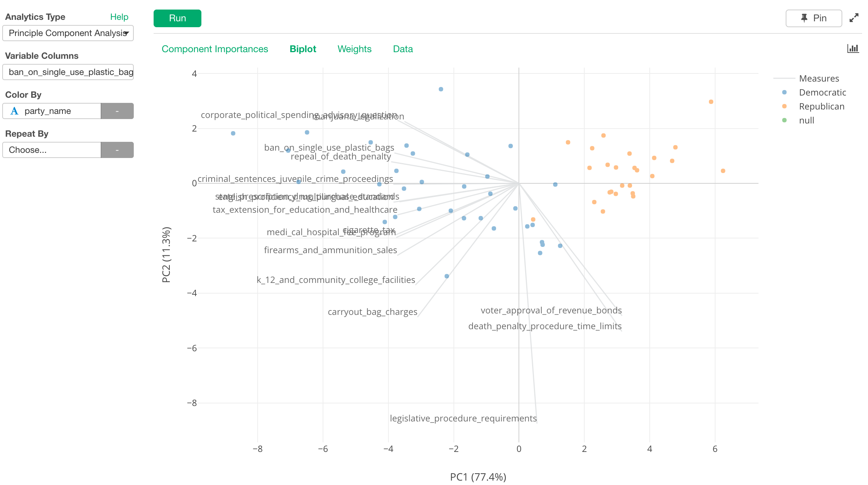Toggle the Democratic legend entry
Viewport: 868px width, 485px height.
click(822, 92)
